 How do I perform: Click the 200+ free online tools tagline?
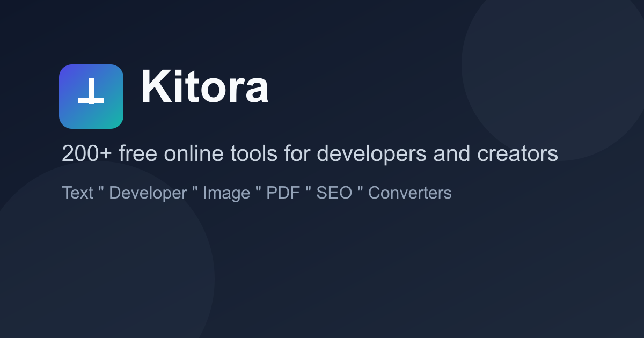coord(310,153)
